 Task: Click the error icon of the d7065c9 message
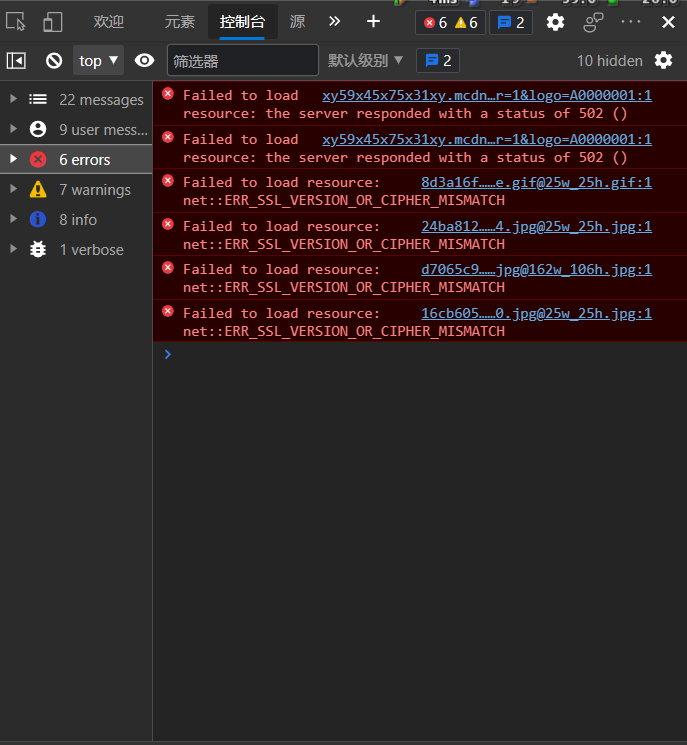(x=168, y=267)
